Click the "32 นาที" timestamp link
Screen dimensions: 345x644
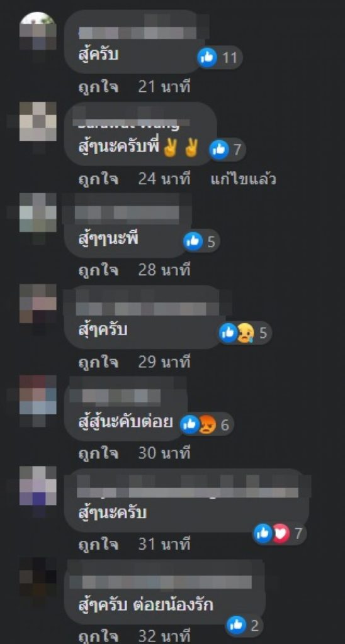point(164,636)
